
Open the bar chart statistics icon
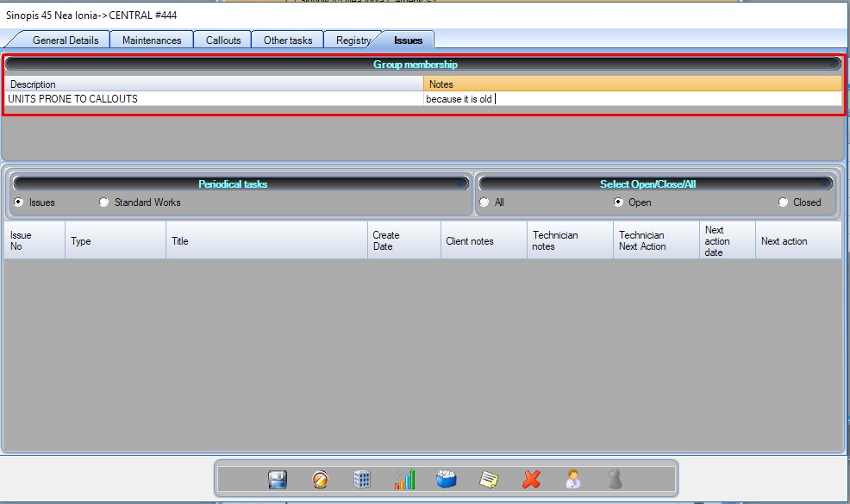click(x=404, y=479)
